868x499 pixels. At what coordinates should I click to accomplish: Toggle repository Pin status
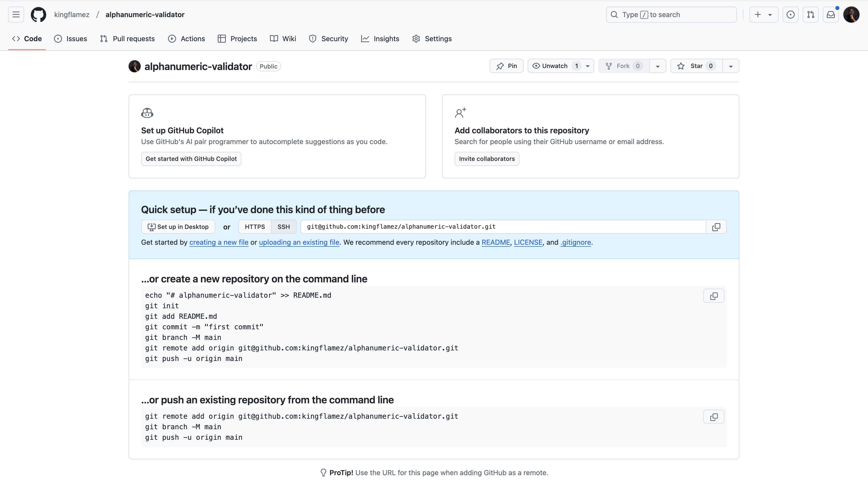(x=507, y=66)
